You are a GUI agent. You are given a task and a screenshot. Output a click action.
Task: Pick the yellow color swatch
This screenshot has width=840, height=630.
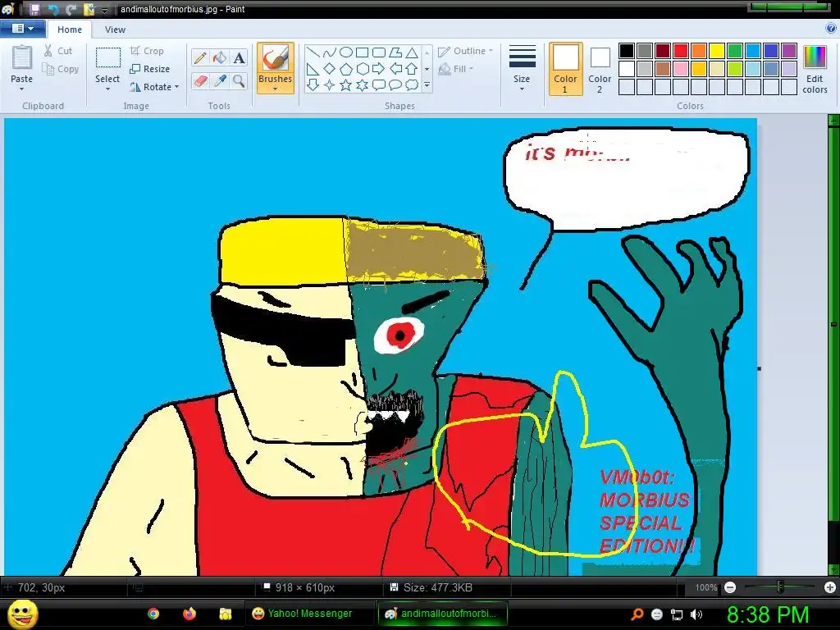tap(717, 51)
